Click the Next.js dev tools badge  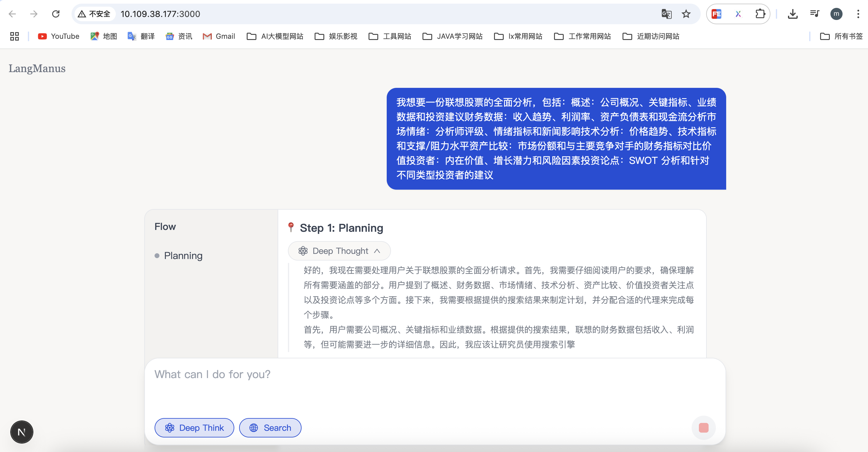pyautogui.click(x=22, y=432)
